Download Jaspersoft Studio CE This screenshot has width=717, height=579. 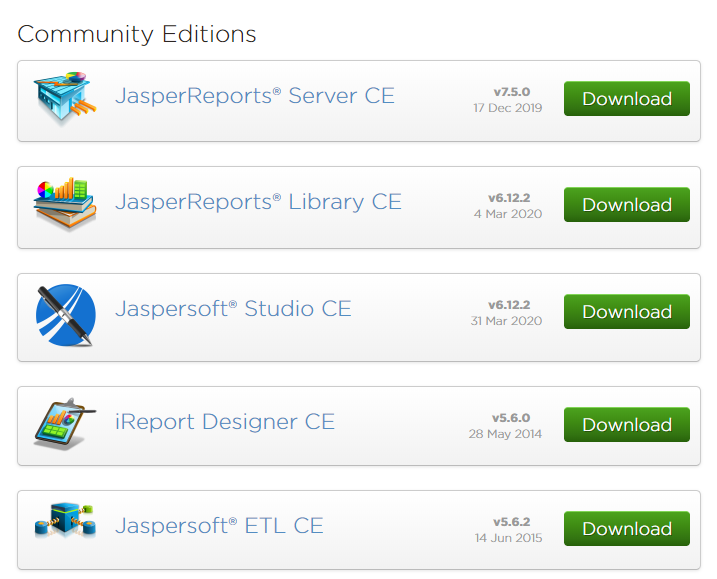click(626, 312)
